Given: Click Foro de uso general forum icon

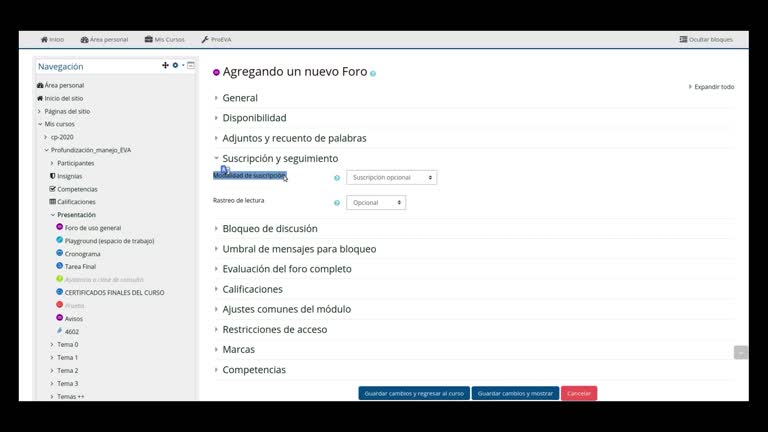Looking at the screenshot, I should pos(59,227).
